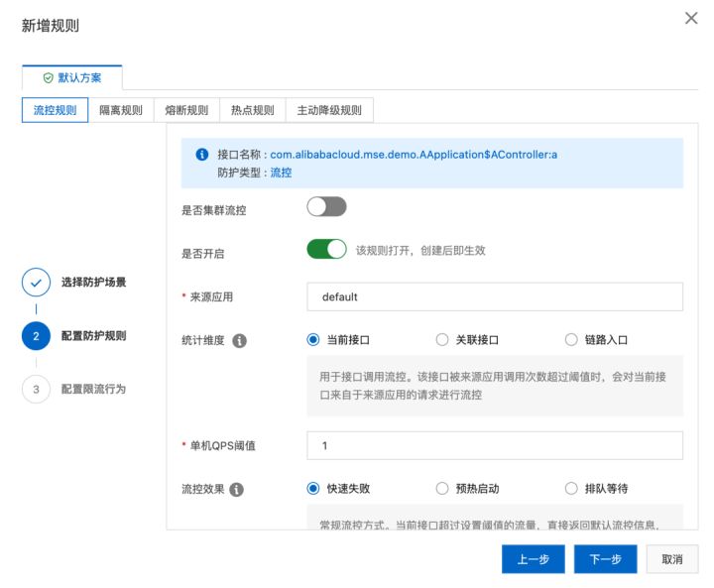
Task: Click the 单机QPS阈值 input field
Action: [495, 445]
